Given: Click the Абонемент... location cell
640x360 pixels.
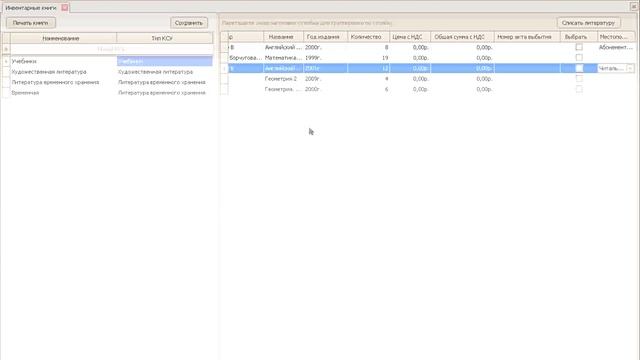Looking at the screenshot, I should (x=616, y=47).
